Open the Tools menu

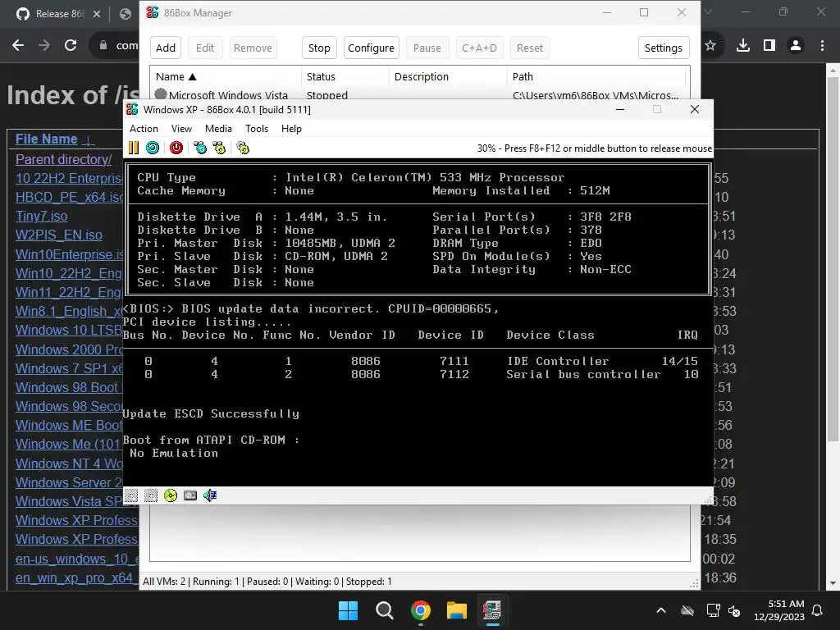click(x=257, y=129)
